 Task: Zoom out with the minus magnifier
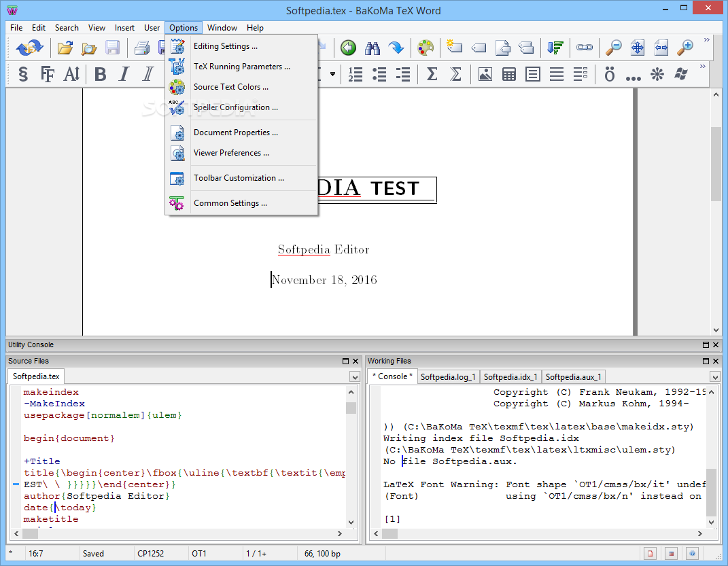click(x=614, y=48)
